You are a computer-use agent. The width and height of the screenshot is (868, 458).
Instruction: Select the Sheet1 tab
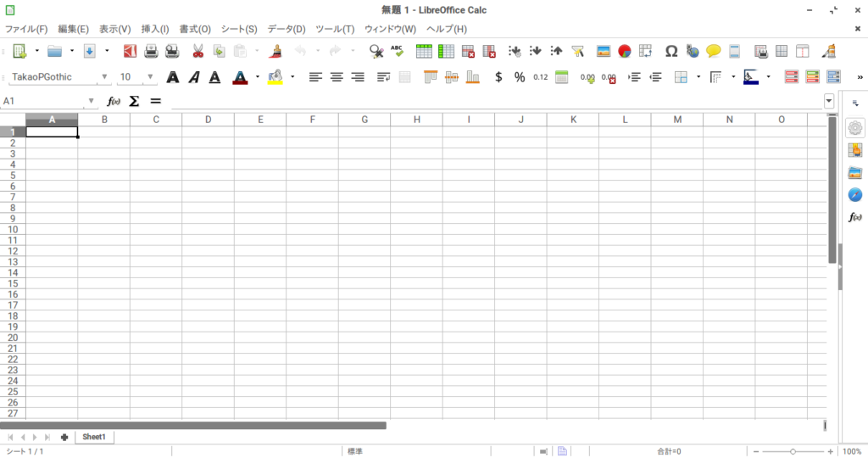point(94,437)
